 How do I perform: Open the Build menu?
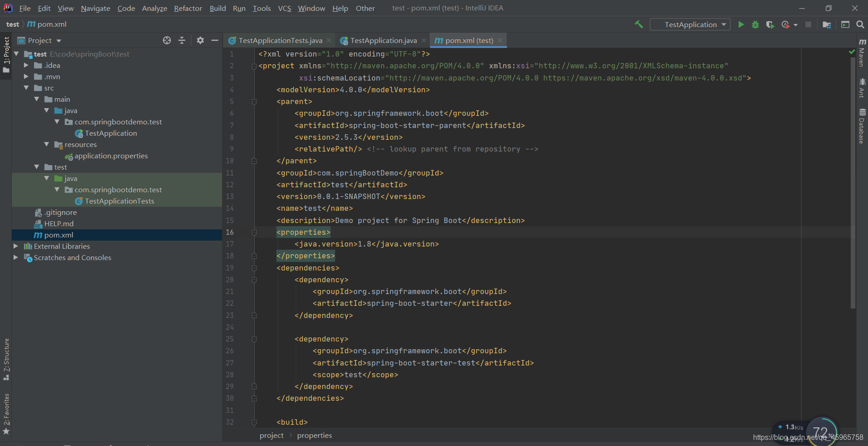pyautogui.click(x=218, y=8)
